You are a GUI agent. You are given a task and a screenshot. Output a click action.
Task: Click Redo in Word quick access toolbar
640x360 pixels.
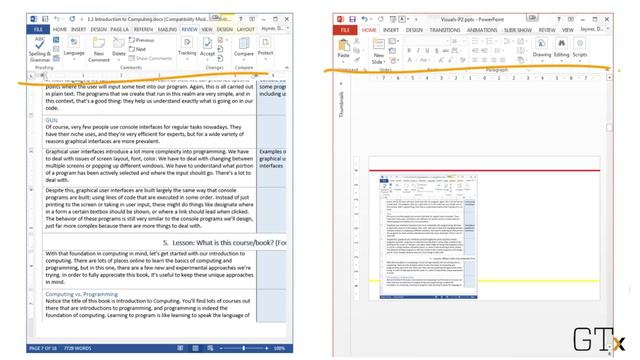pos(72,19)
